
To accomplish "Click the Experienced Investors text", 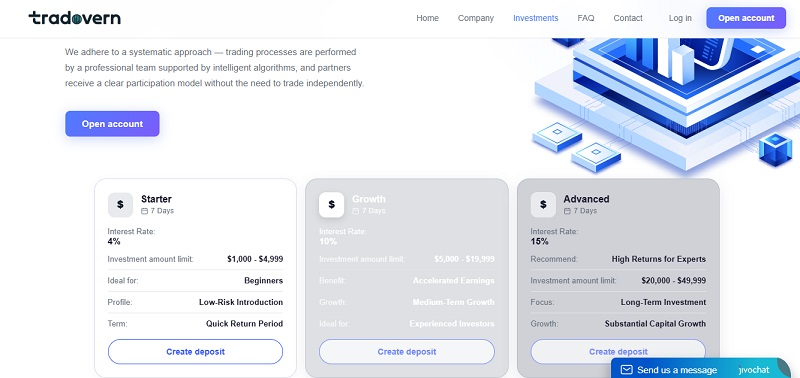I will tap(452, 323).
